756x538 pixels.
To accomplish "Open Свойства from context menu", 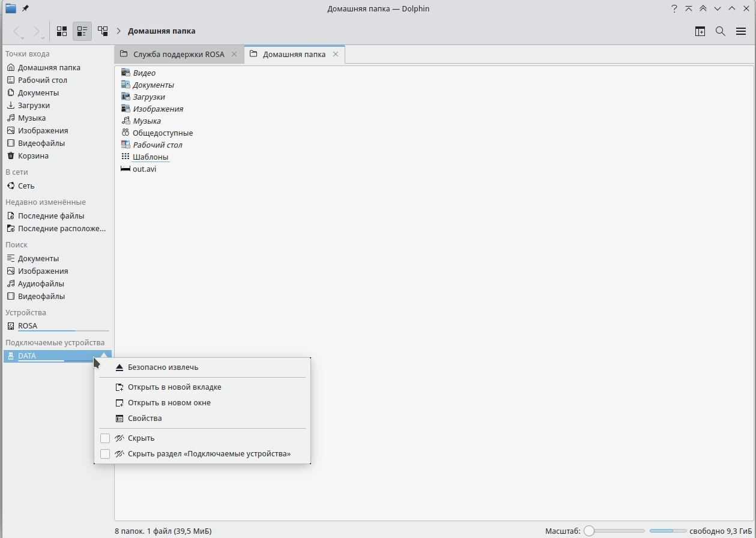I will pyautogui.click(x=202, y=418).
